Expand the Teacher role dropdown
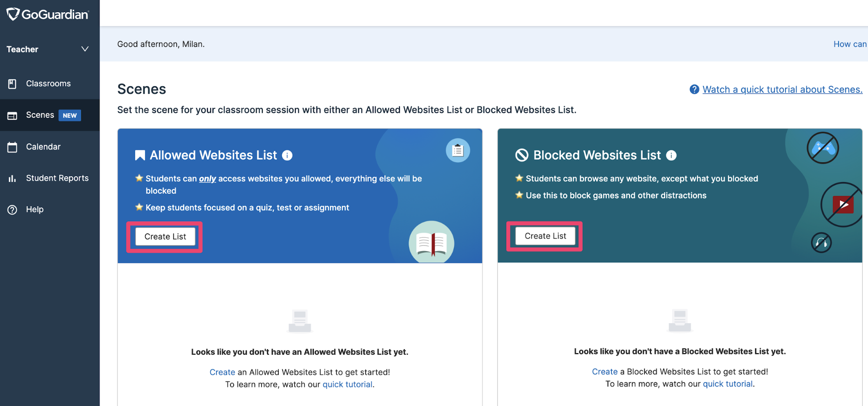This screenshot has height=406, width=868. (85, 49)
